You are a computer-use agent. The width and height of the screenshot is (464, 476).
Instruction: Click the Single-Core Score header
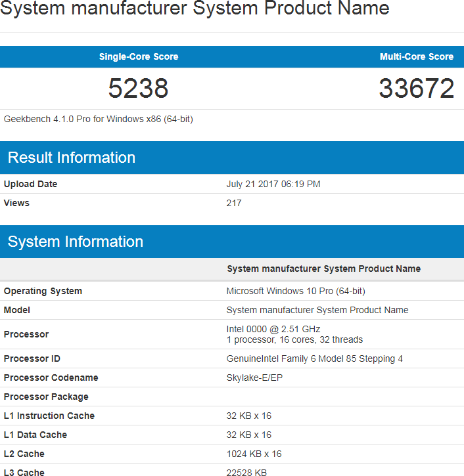139,56
